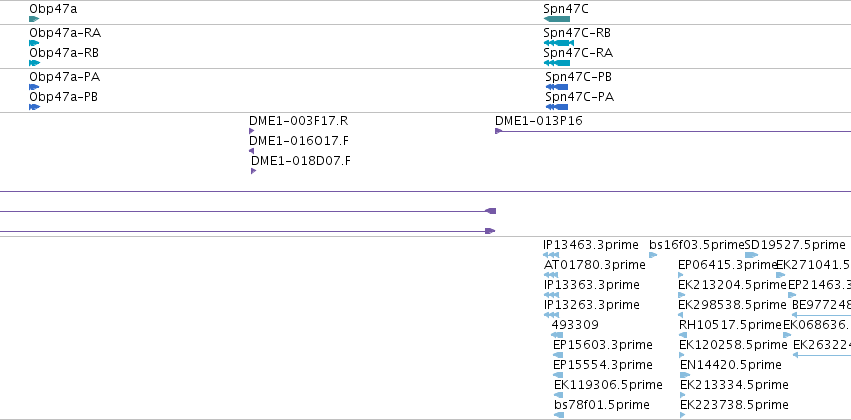Screen dimensions: 851x420
Task: Select the EK119306.5prime EST glyph
Action: pyautogui.click(x=560, y=395)
